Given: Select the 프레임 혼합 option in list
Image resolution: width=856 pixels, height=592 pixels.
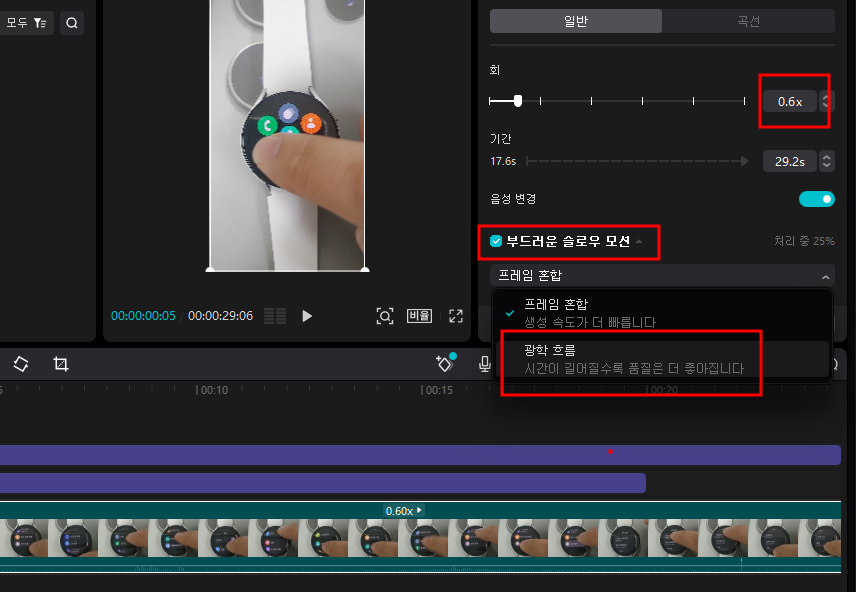Looking at the screenshot, I should pyautogui.click(x=662, y=313).
